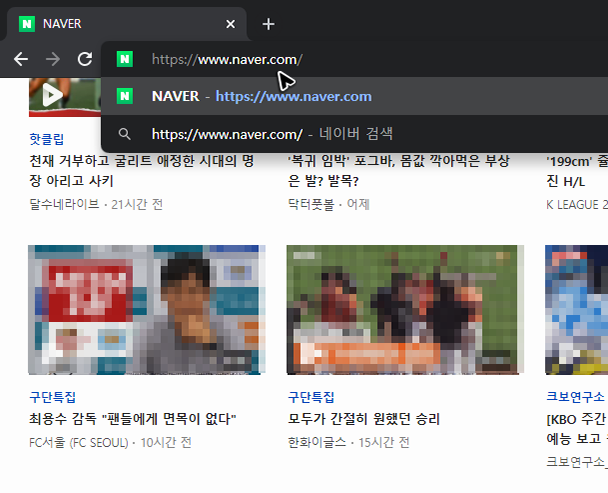Open thumbnail for 모두가 간절히 원했던 승리
The image size is (608, 493).
point(405,310)
